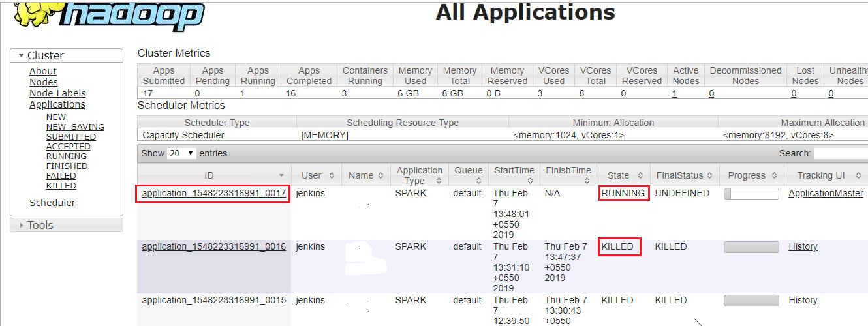Screen dimensions: 868x326
Task: Sort by Tracking UI column header
Action: point(825,175)
